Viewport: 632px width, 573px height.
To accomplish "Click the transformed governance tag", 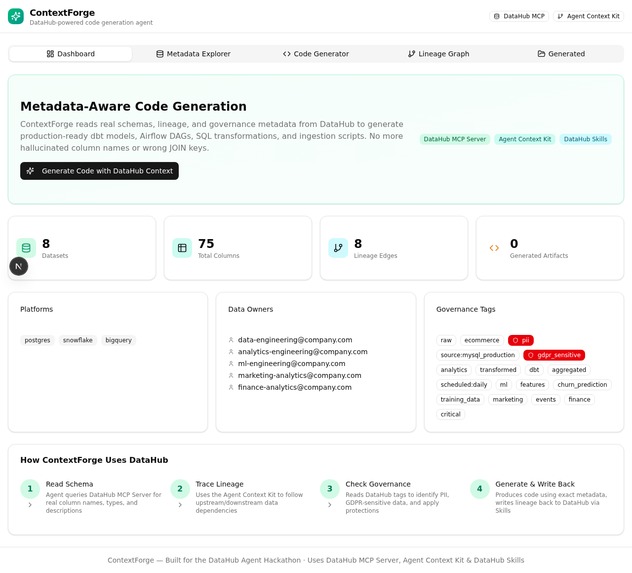I will [498, 370].
